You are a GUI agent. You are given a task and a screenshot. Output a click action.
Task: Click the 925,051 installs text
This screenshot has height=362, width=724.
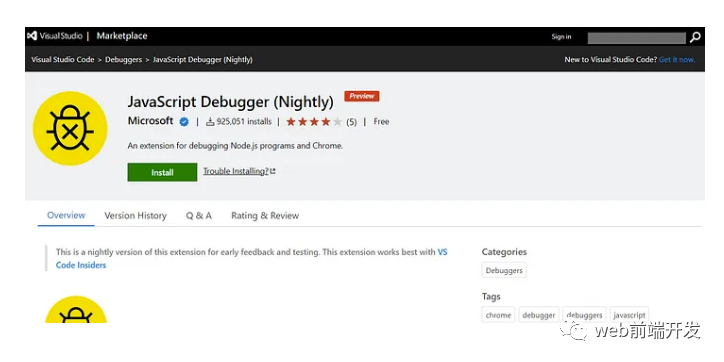[244, 122]
